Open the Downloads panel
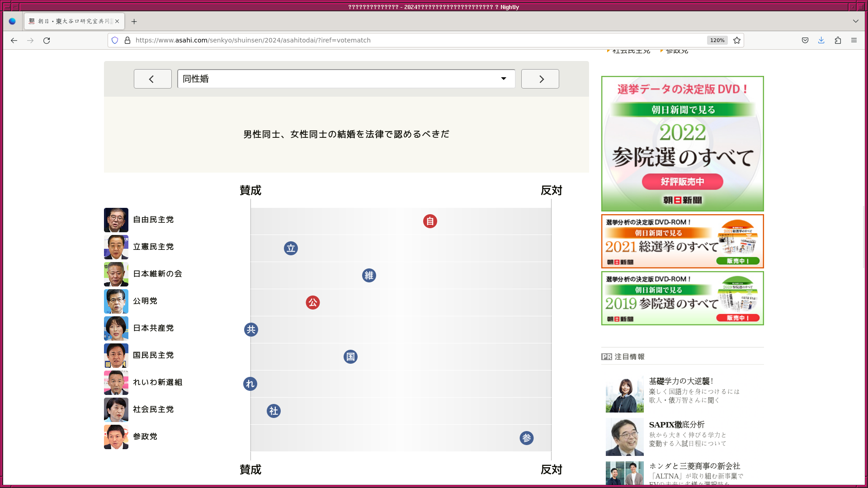 (821, 40)
